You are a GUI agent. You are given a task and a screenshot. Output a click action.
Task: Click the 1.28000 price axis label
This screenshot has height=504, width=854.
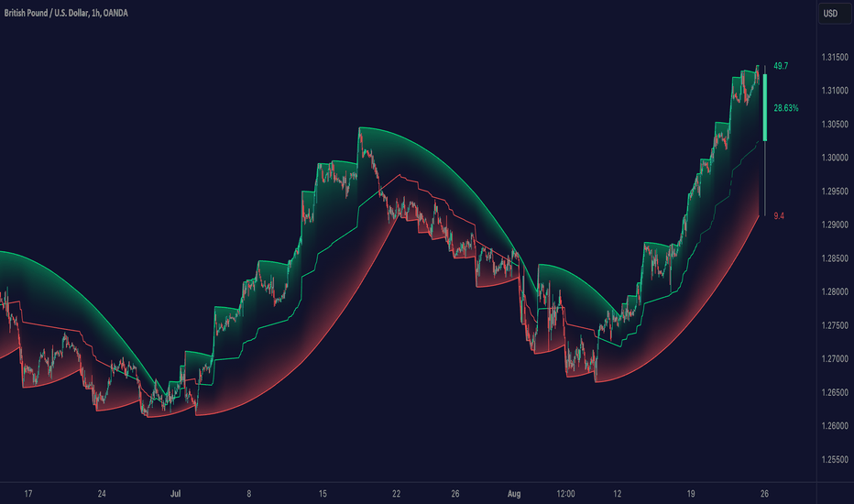pos(835,291)
